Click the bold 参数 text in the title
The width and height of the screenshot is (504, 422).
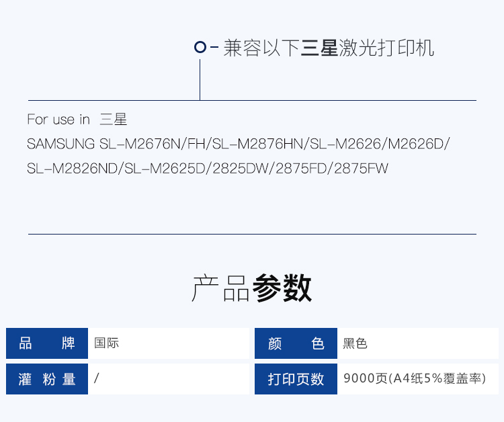click(x=282, y=289)
